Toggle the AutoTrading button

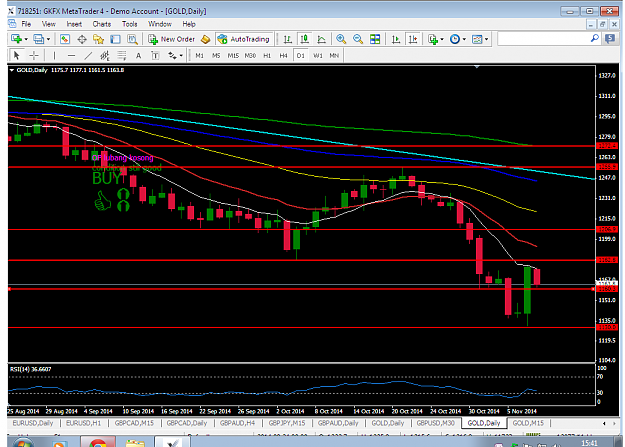click(x=244, y=39)
